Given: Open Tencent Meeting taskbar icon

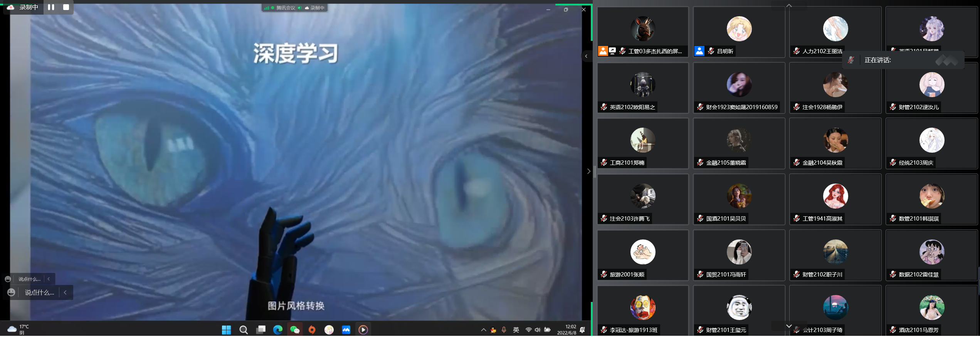Looking at the screenshot, I should pos(346,330).
